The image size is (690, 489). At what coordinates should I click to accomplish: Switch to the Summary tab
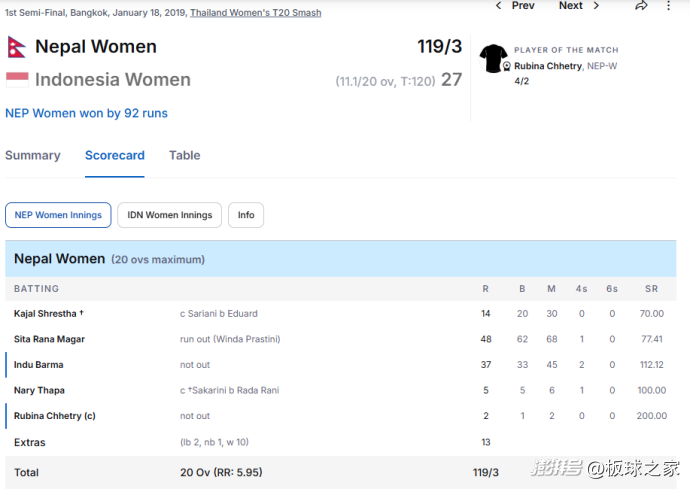click(33, 155)
